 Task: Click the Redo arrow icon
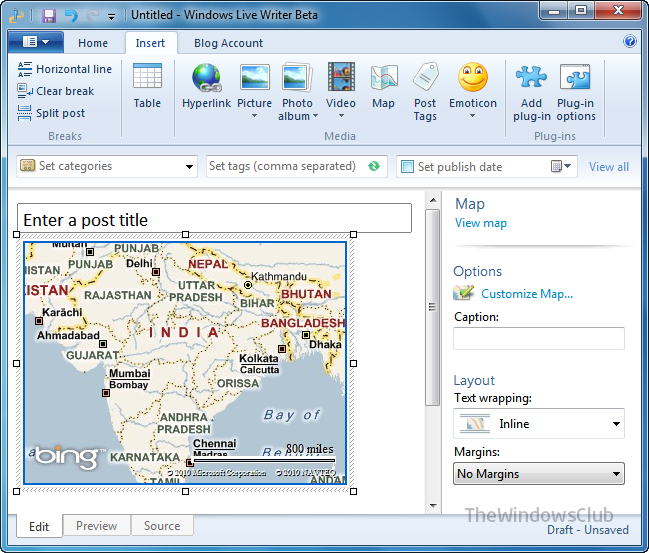pos(92,16)
